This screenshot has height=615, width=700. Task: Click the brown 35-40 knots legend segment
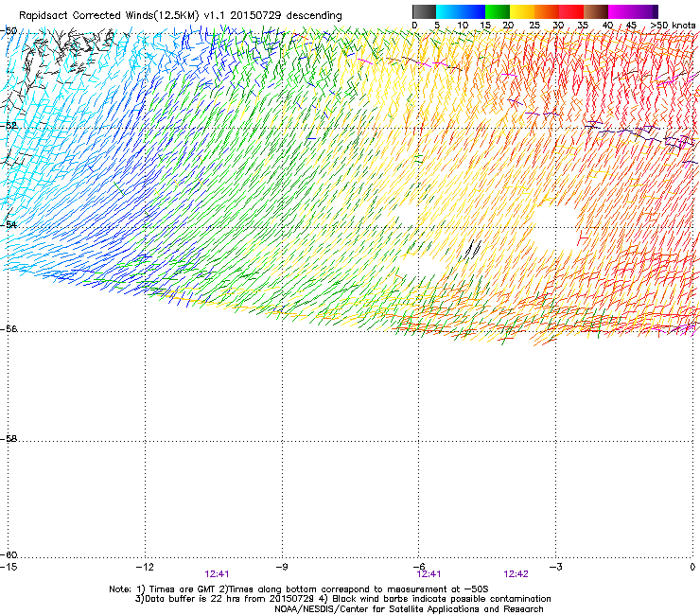pos(596,11)
